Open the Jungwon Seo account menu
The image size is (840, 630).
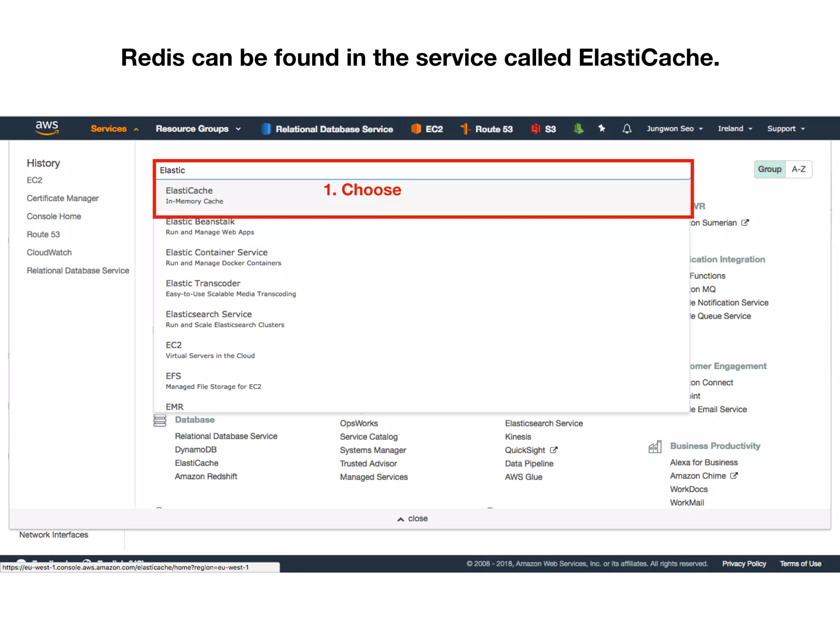coord(675,129)
